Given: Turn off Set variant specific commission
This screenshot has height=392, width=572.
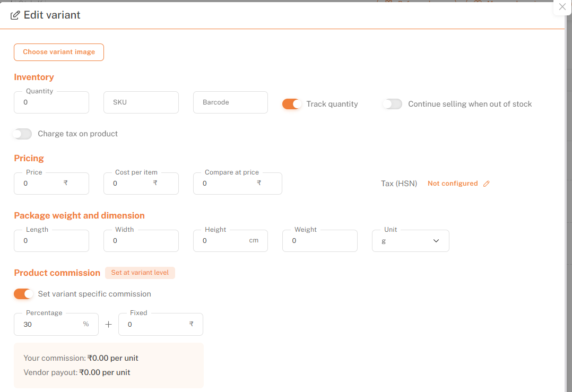Looking at the screenshot, I should pyautogui.click(x=23, y=294).
